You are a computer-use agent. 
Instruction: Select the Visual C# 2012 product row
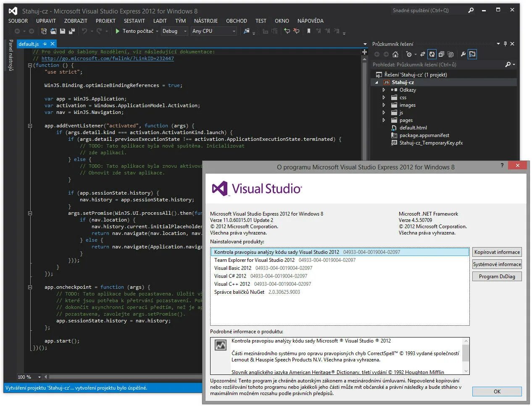(340, 276)
